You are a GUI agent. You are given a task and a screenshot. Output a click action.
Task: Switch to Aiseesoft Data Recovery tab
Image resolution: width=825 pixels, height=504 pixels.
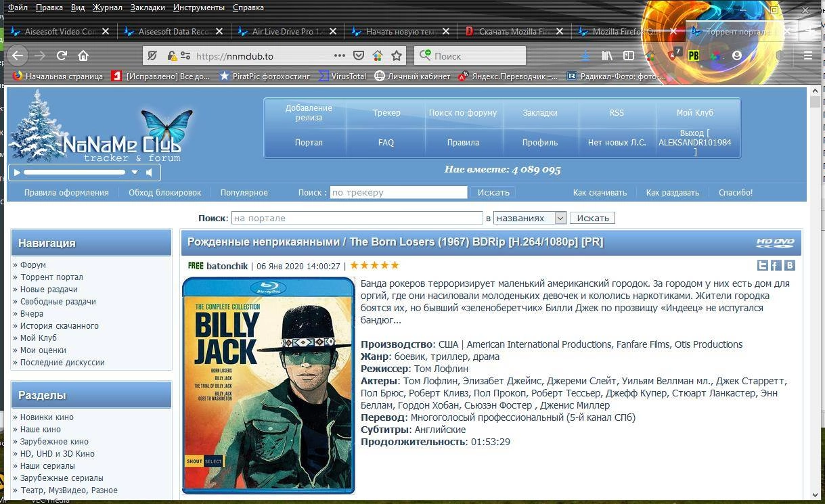point(173,31)
